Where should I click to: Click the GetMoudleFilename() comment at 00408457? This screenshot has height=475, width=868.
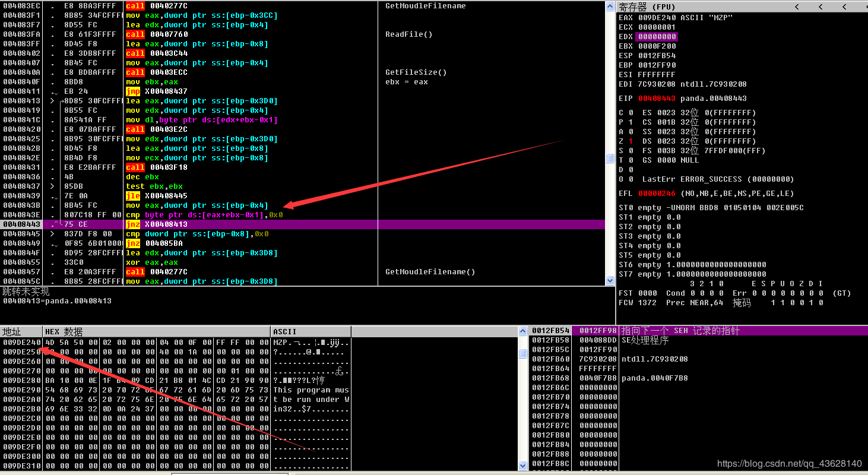[430, 272]
